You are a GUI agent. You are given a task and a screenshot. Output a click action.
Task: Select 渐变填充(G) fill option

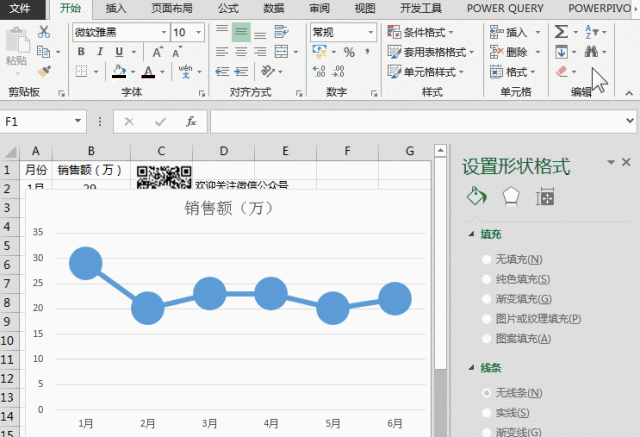point(517,299)
